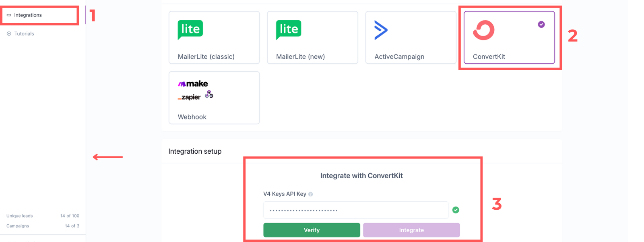Click the '14 of 100' leads count
The height and width of the screenshot is (242, 644).
[x=70, y=216]
